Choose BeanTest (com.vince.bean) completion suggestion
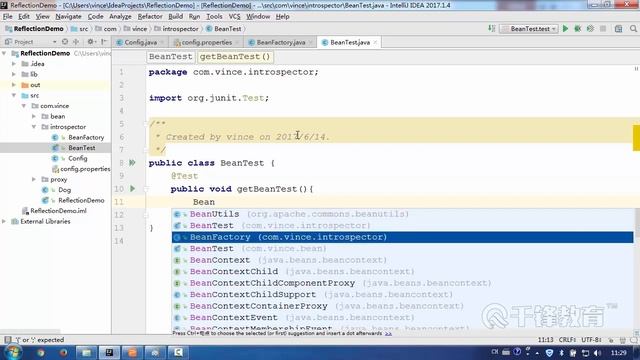Screen dimensions: 640x360 402,249
